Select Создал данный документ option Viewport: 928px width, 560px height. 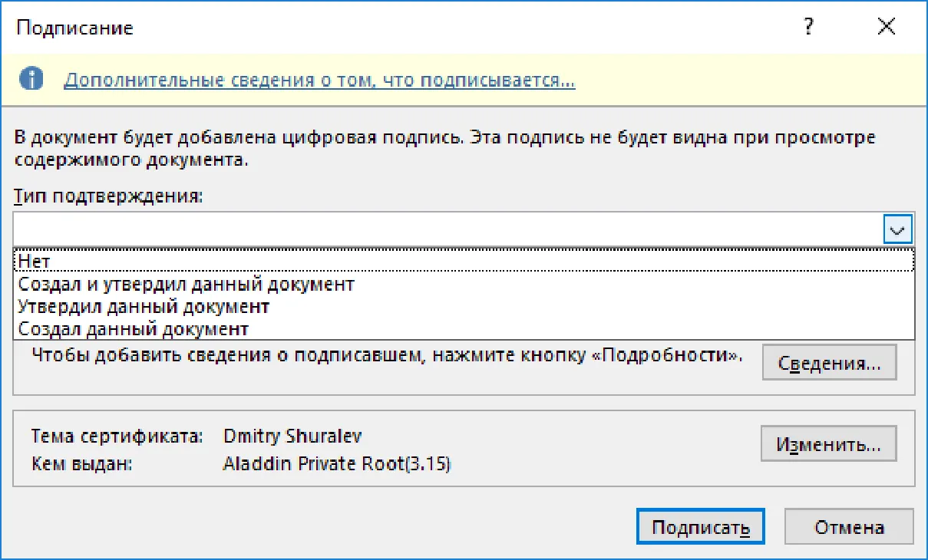click(464, 329)
